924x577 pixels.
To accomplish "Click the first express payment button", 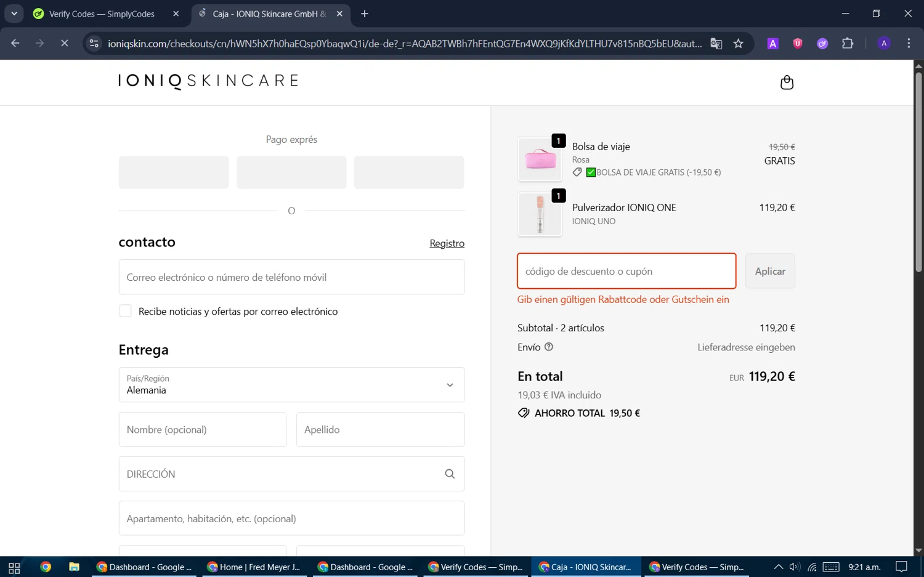I will [x=174, y=172].
